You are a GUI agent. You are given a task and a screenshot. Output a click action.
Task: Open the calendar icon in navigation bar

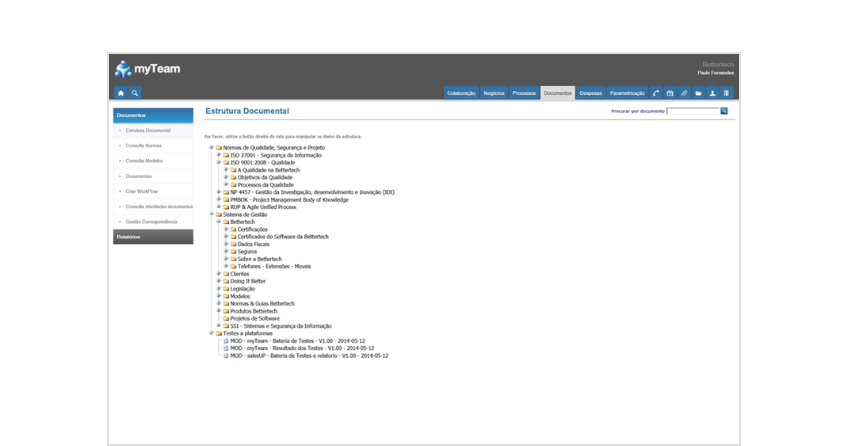[670, 93]
